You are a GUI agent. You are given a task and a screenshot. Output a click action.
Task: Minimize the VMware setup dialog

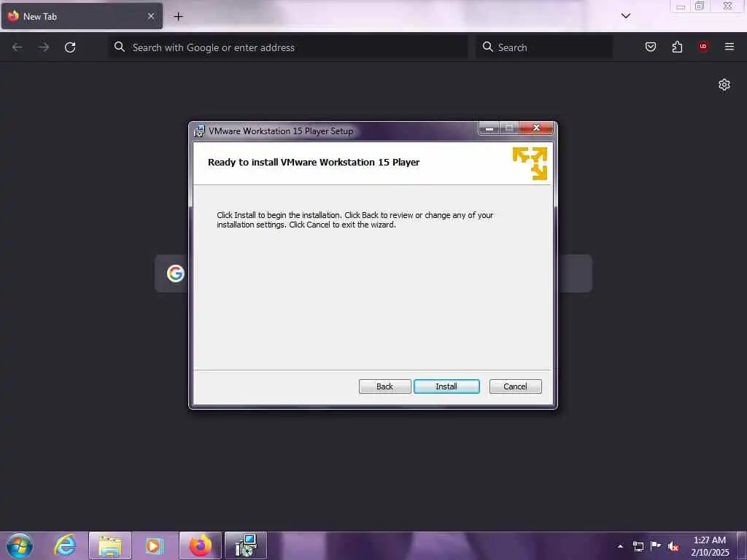tap(489, 128)
